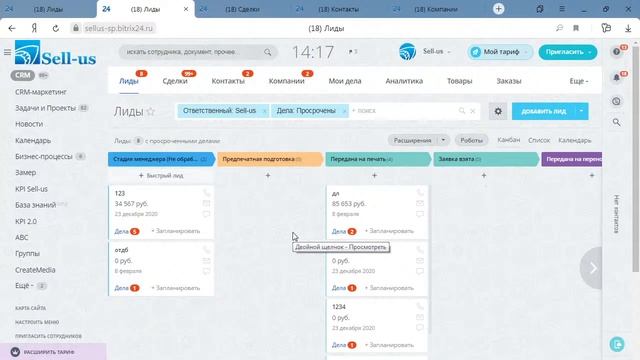Open the Мой тариф dropdown
The image size is (640, 360).
coord(526,52)
